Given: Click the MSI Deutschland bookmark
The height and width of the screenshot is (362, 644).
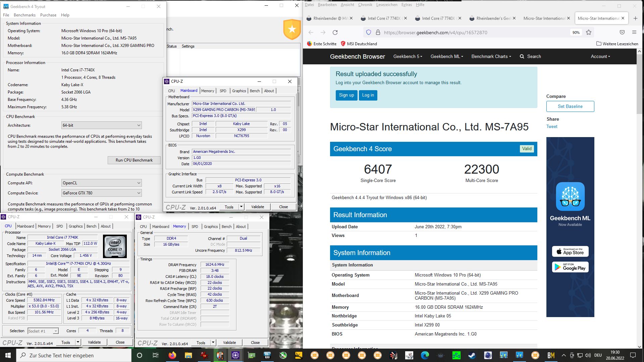Looking at the screenshot, I should pos(359,44).
